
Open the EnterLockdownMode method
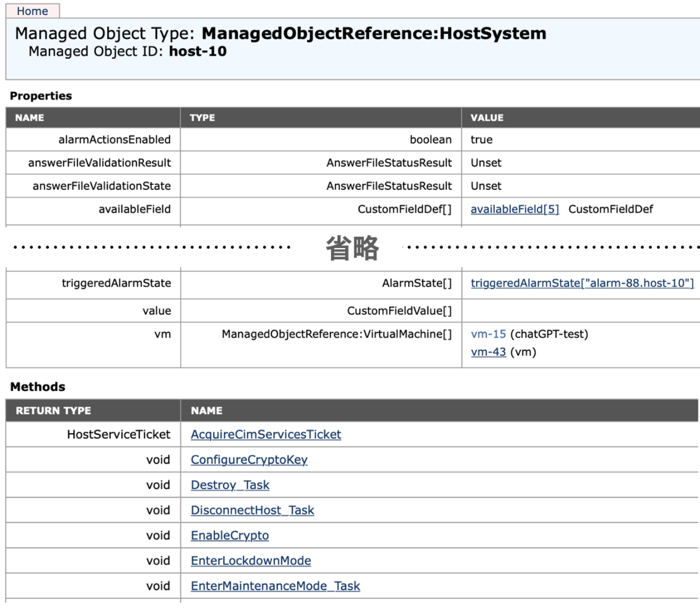tap(251, 560)
